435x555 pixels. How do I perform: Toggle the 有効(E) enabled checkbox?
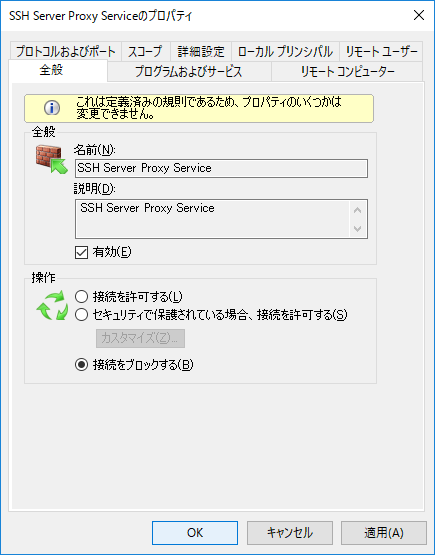[x=81, y=252]
